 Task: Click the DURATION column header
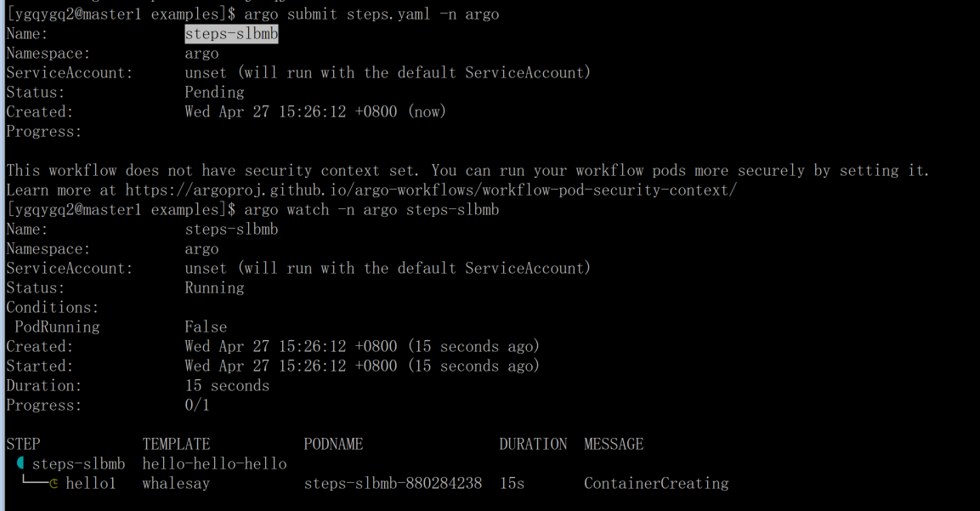pos(533,445)
